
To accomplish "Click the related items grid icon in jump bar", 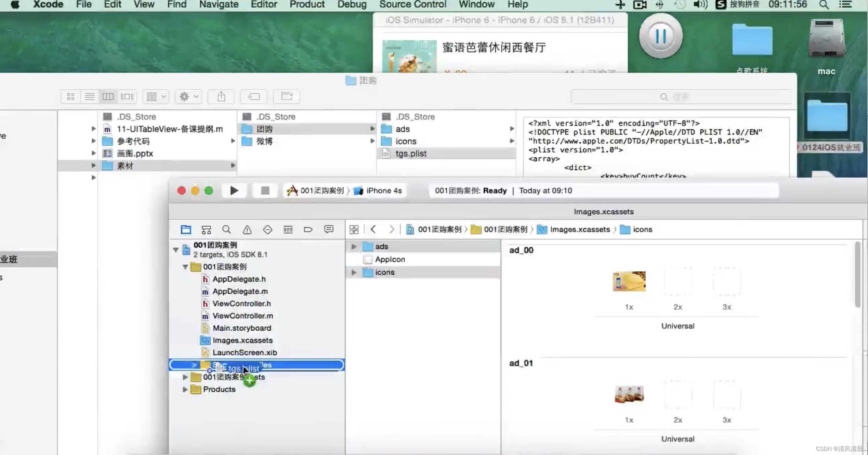I will click(354, 229).
